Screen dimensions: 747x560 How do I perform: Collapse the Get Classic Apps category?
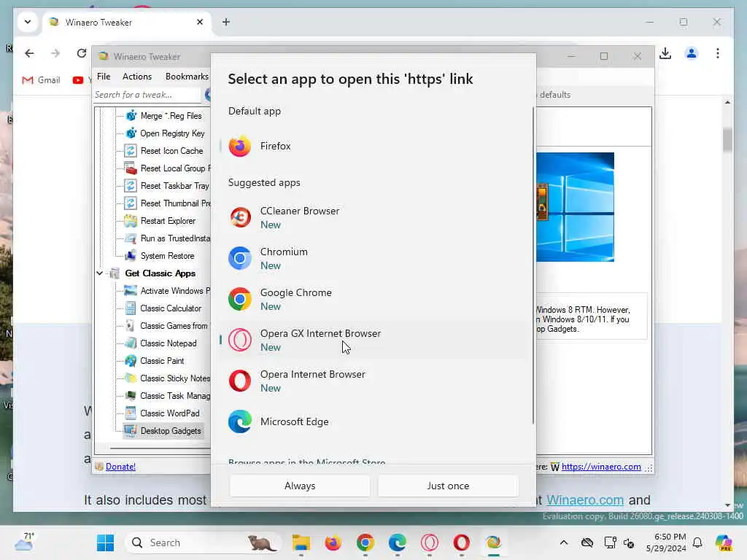(x=99, y=273)
